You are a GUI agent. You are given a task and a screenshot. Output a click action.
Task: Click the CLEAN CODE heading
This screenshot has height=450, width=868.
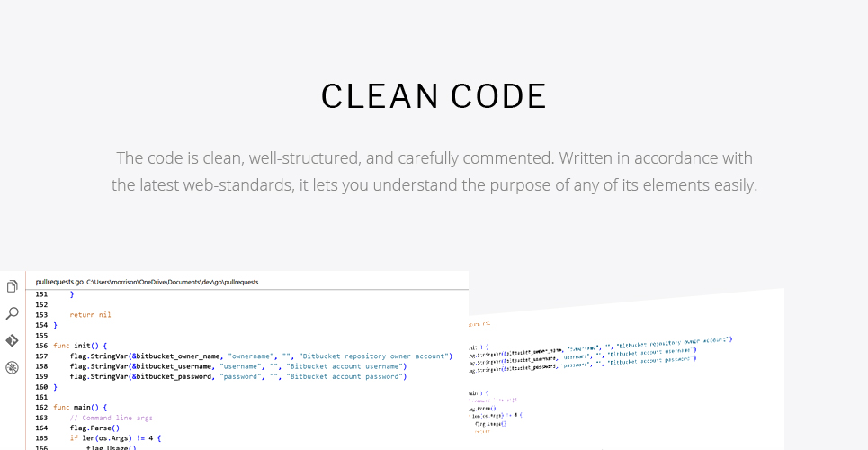(x=434, y=96)
